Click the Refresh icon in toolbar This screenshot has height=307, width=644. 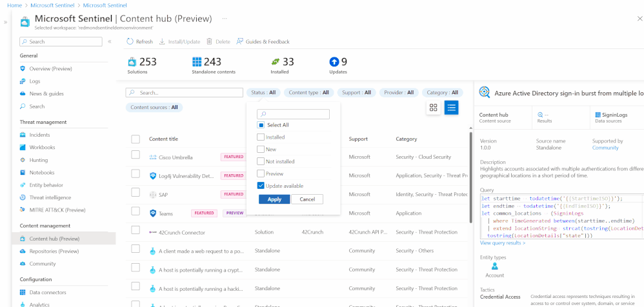130,41
